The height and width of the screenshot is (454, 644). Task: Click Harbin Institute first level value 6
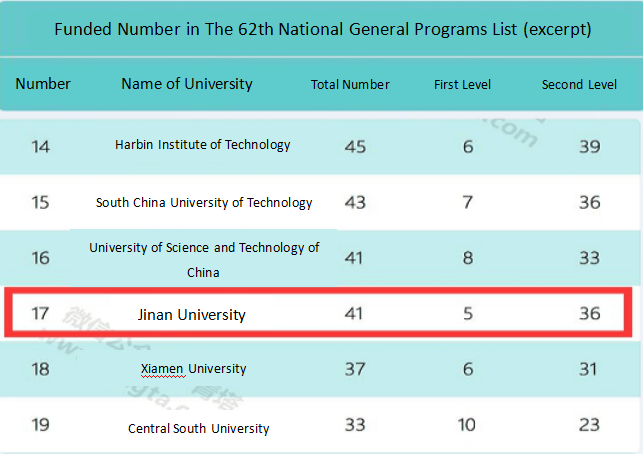coord(468,147)
